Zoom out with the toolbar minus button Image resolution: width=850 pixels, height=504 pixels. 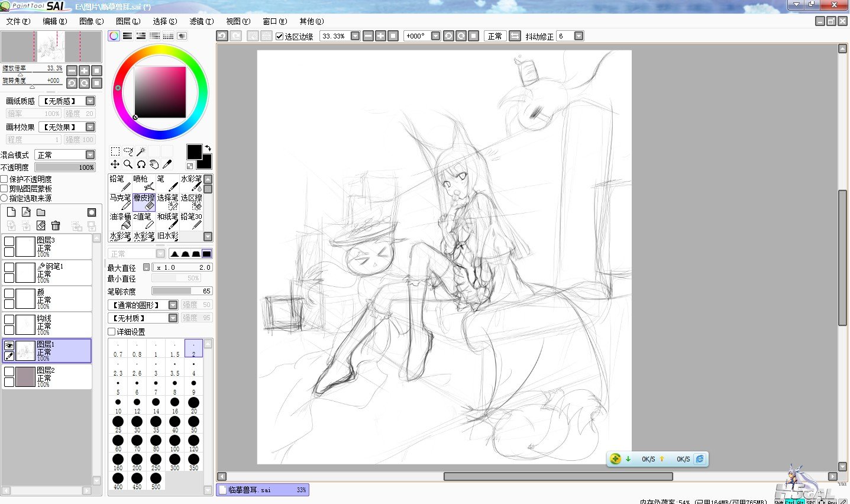(x=368, y=36)
